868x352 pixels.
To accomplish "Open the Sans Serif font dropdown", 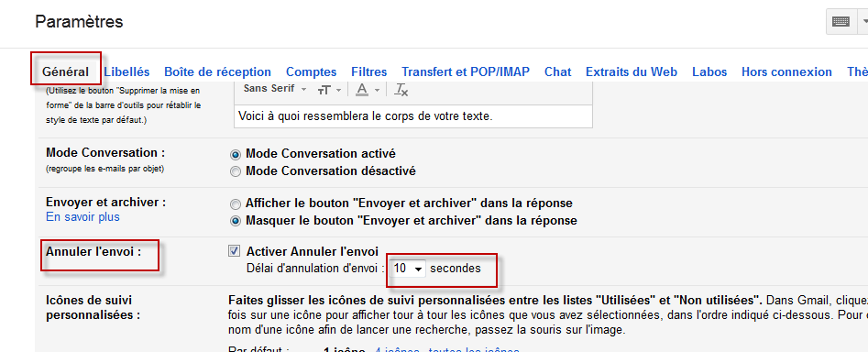I will pos(275,89).
